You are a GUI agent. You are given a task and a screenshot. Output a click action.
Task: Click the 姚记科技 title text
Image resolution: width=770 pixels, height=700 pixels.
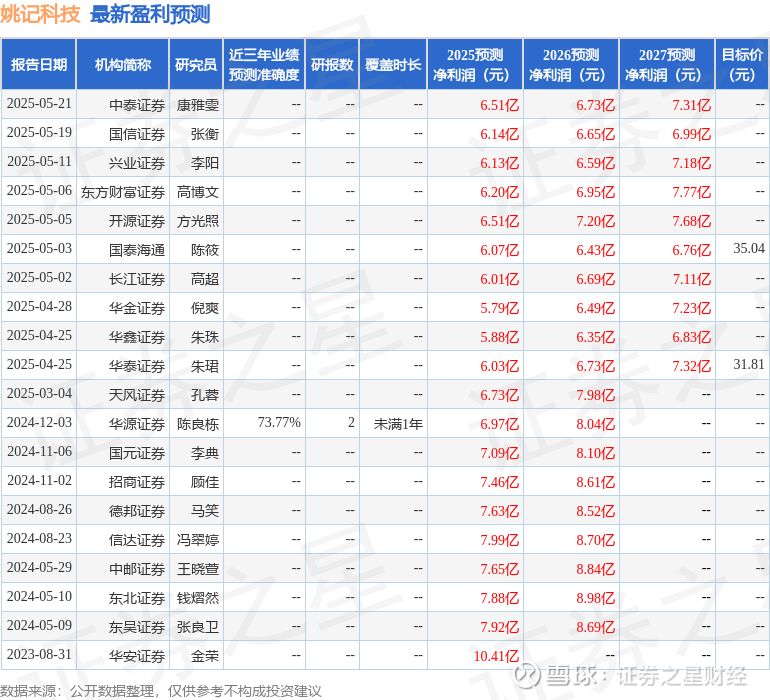click(40, 14)
